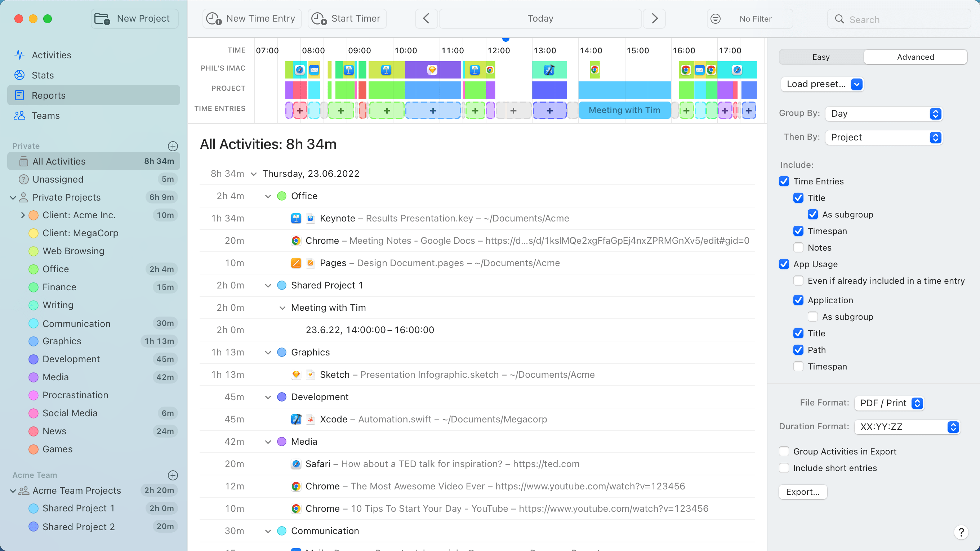
Task: Open the Group By dropdown set to Day
Action: 883,113
